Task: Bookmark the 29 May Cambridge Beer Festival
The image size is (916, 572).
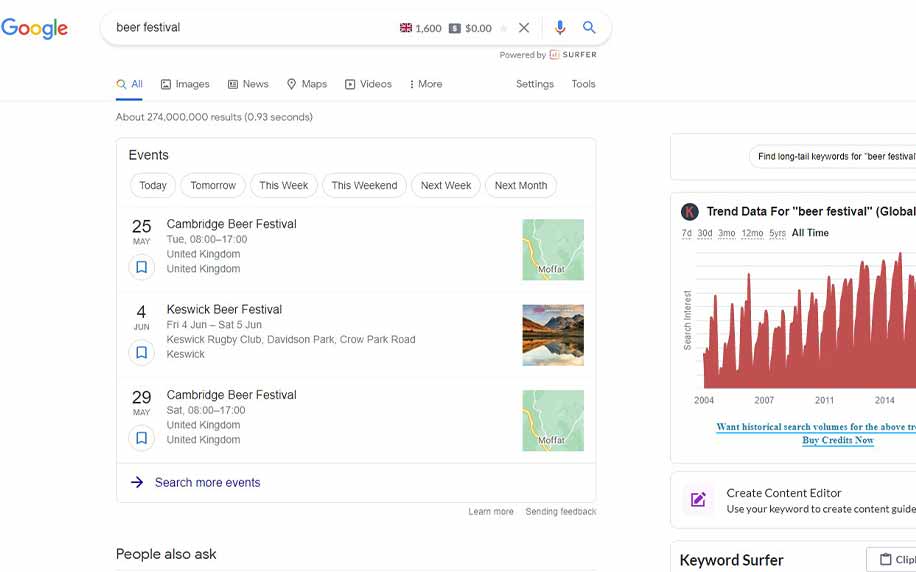Action: pos(141,438)
